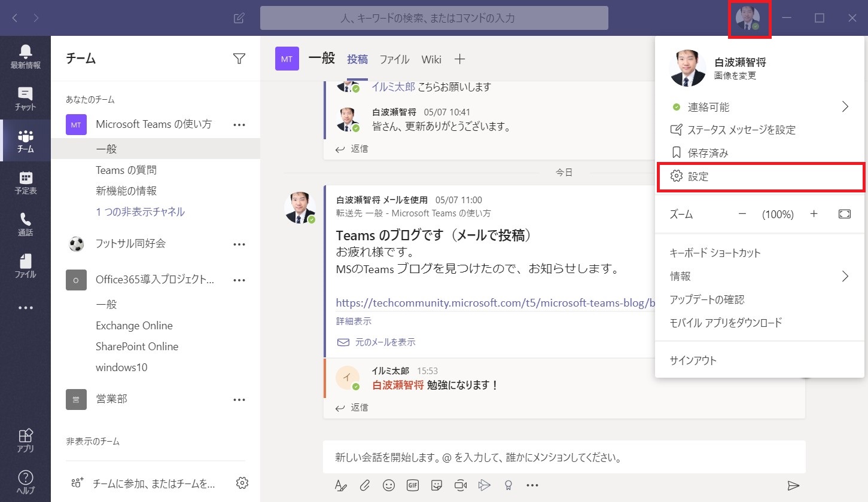Open more options for フットサル同好会
The width and height of the screenshot is (868, 502).
pyautogui.click(x=239, y=244)
